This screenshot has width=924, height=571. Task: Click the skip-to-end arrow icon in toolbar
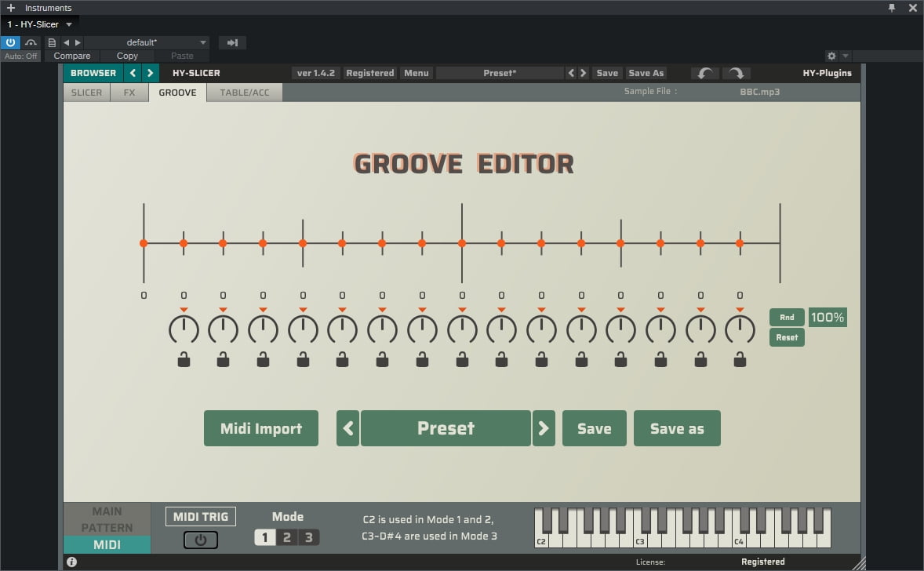point(232,42)
